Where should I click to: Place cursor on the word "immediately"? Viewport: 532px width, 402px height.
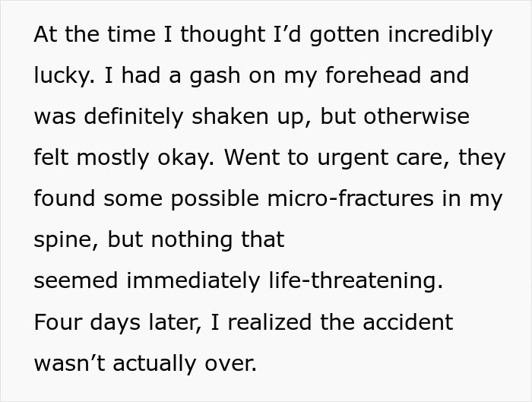pyautogui.click(x=192, y=281)
